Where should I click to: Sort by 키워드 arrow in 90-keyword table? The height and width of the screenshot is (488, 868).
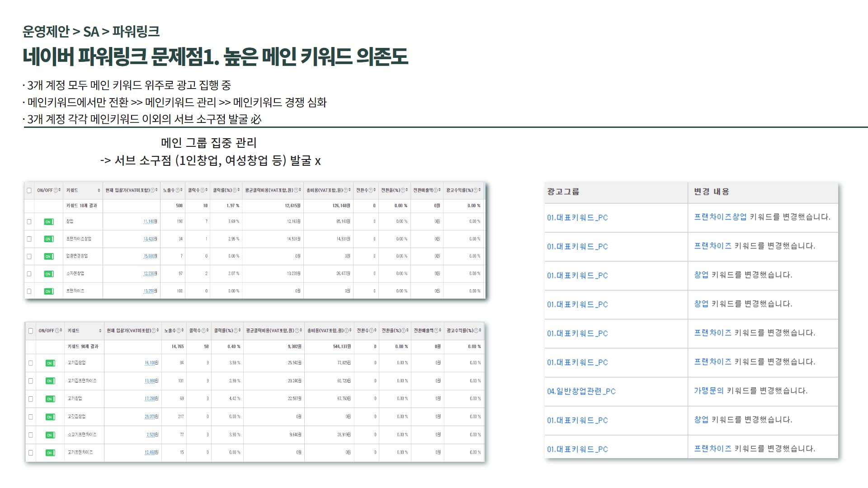100,331
